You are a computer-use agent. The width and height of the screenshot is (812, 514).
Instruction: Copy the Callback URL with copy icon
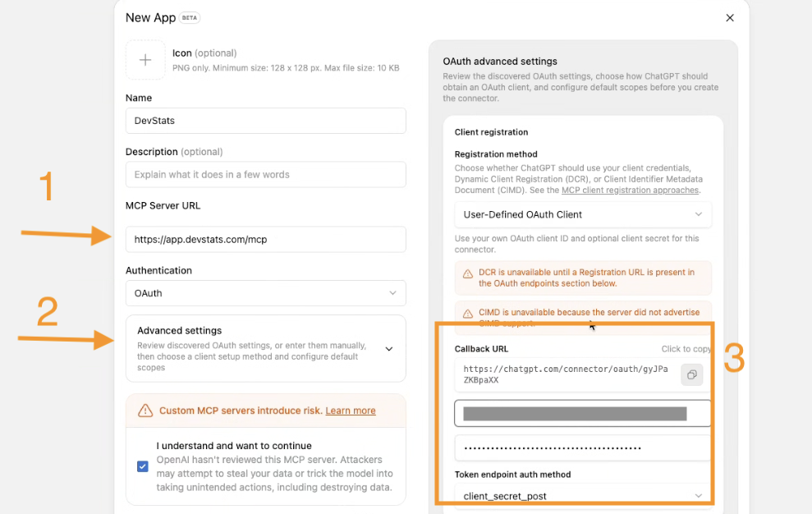pos(692,374)
